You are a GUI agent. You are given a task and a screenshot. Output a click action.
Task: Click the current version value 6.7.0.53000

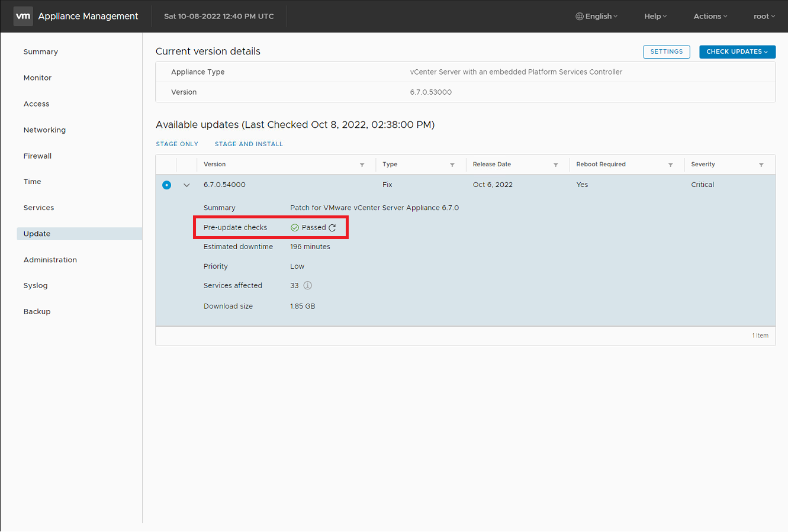pyautogui.click(x=431, y=92)
